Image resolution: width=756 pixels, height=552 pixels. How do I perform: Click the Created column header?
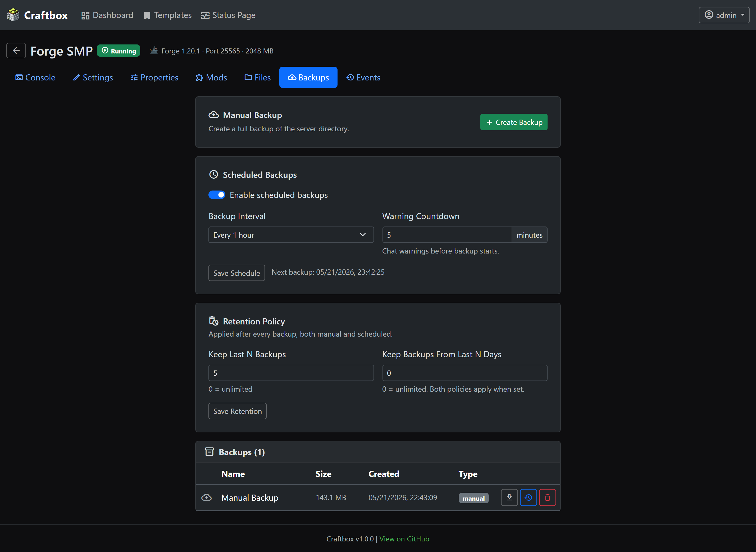(x=384, y=474)
